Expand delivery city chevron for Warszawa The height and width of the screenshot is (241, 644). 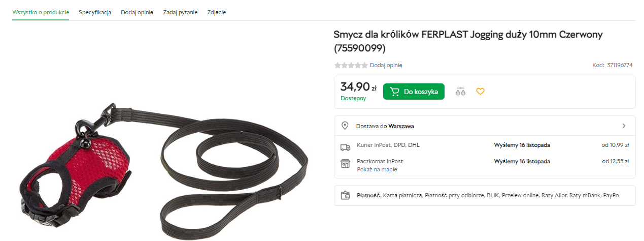pyautogui.click(x=624, y=126)
